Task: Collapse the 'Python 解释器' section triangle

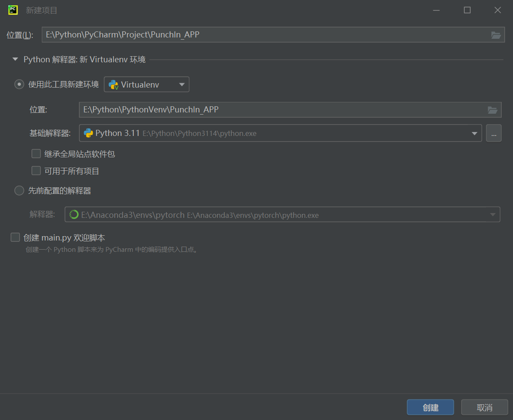Action: [15, 59]
